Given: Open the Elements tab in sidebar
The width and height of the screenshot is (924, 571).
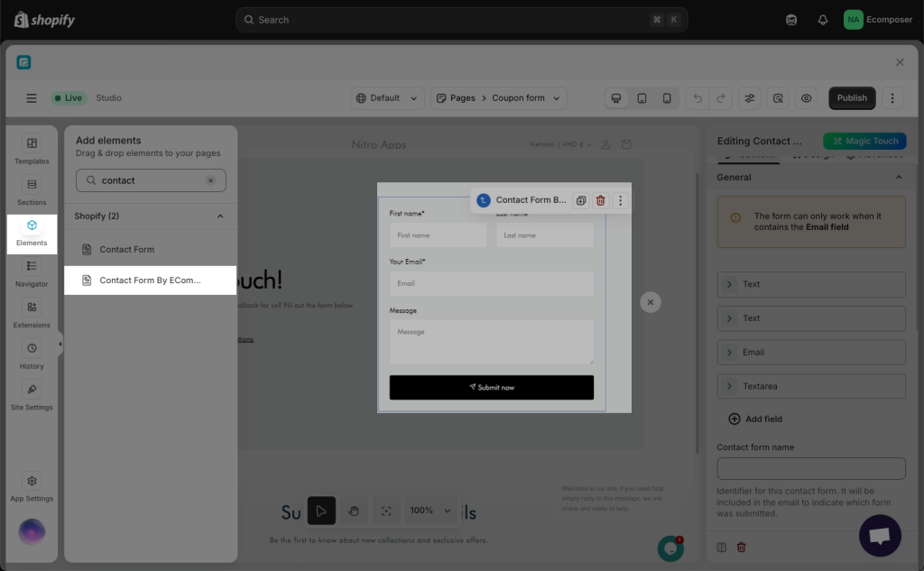Looking at the screenshot, I should (32, 233).
